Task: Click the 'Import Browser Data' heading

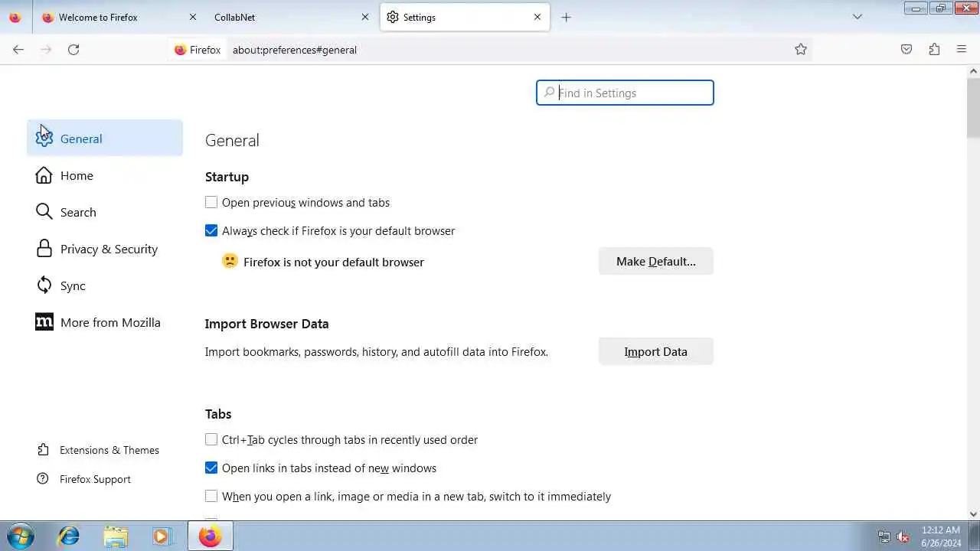Action: pos(266,324)
